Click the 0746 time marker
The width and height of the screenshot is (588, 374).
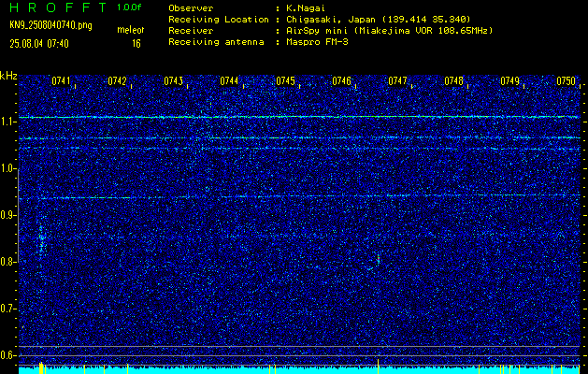pos(341,81)
